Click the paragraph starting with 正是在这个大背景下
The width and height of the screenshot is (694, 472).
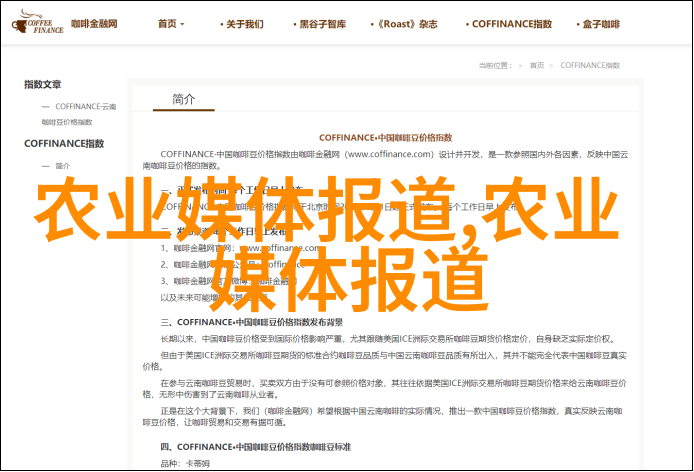[383, 417]
